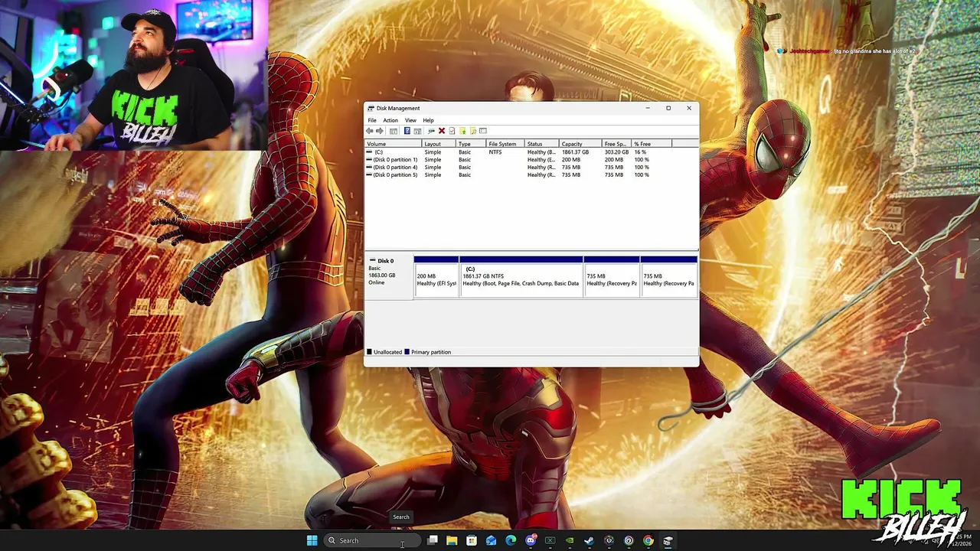Click the blue Help toolbar icon
The width and height of the screenshot is (980, 551).
[407, 131]
